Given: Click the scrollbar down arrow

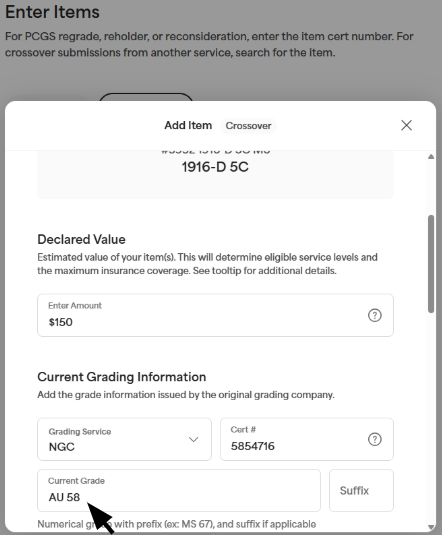Looking at the screenshot, I should click(x=431, y=527).
